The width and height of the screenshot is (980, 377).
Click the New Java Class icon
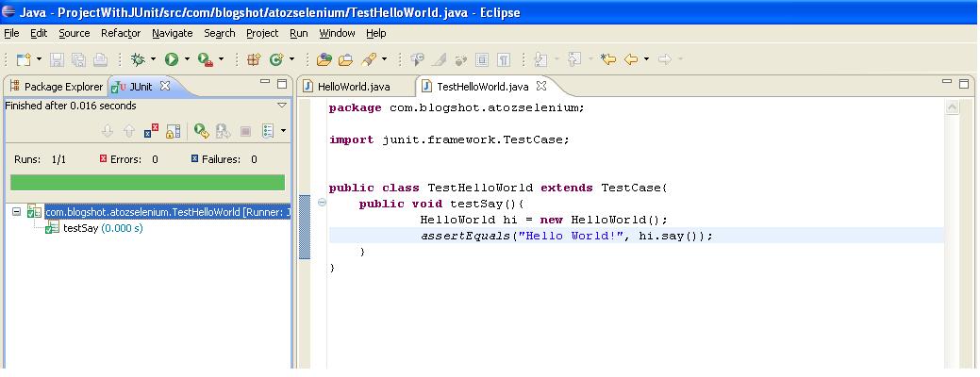(x=275, y=60)
